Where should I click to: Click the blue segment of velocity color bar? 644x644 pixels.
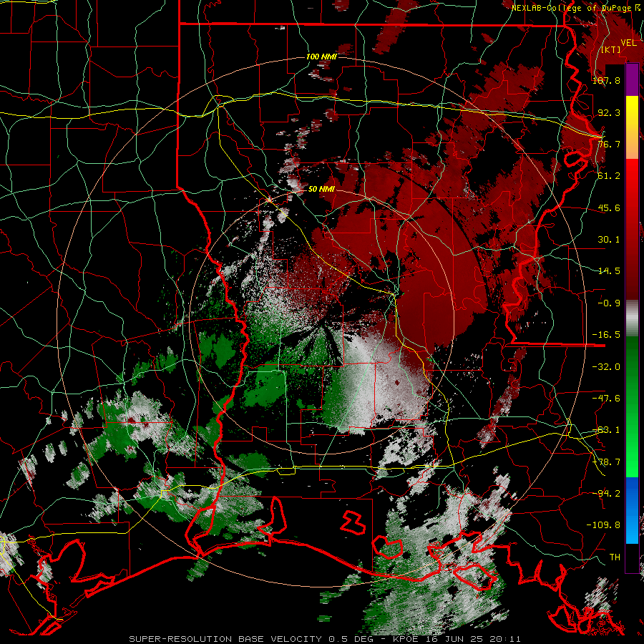point(632,510)
